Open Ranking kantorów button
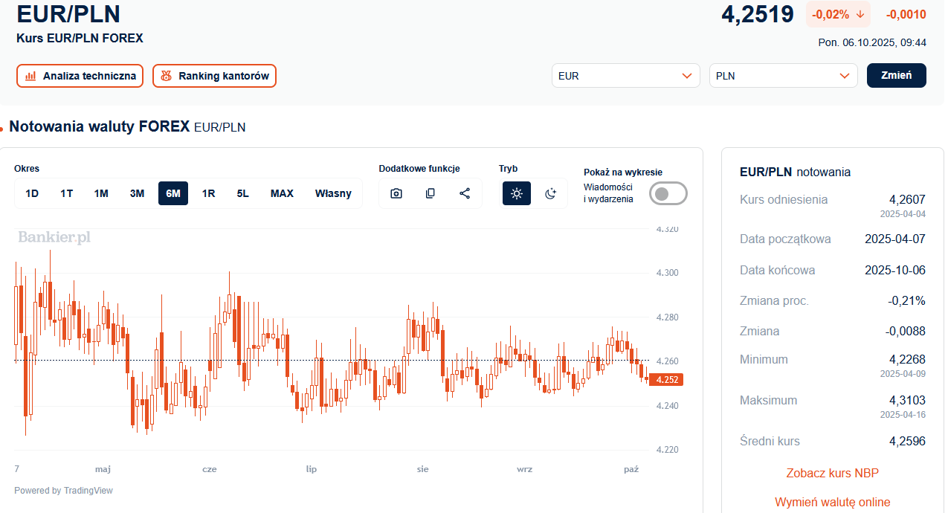 [214, 76]
